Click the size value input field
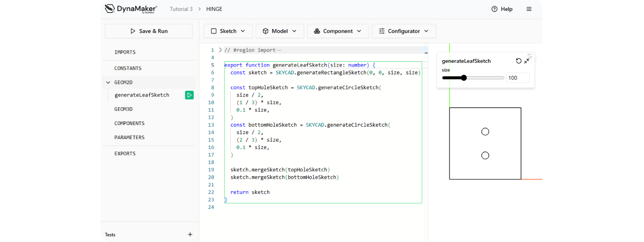The image size is (644, 242). (x=518, y=78)
